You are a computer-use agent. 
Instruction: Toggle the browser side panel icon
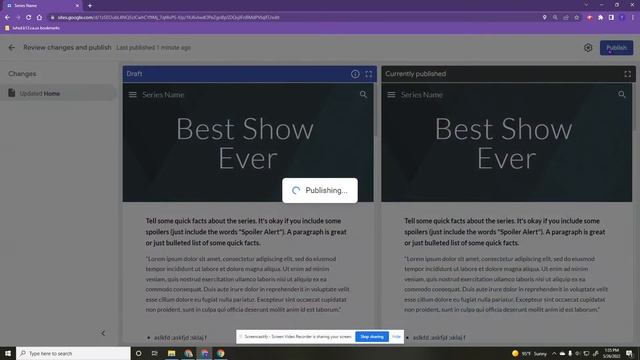611,18
